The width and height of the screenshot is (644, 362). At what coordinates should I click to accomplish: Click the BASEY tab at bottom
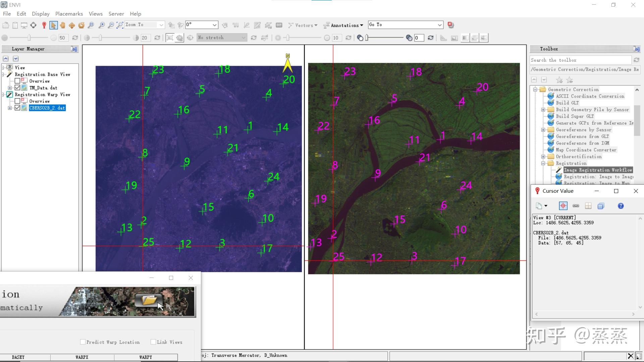click(18, 357)
